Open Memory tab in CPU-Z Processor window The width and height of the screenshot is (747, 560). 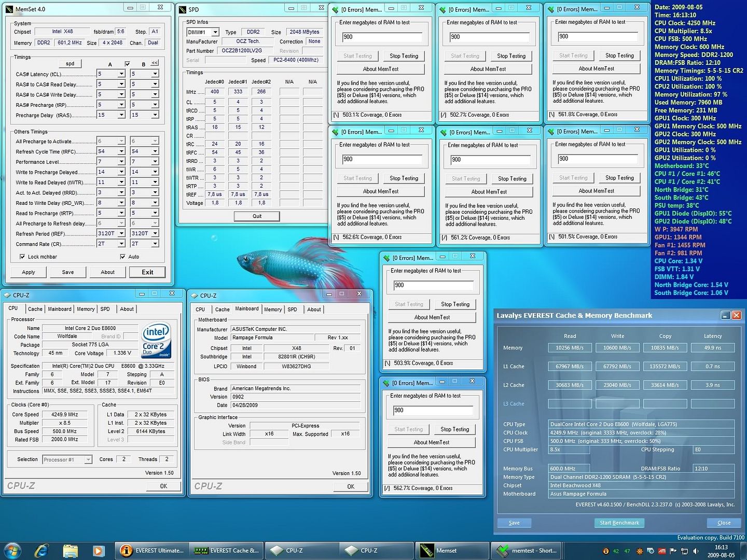pos(86,309)
